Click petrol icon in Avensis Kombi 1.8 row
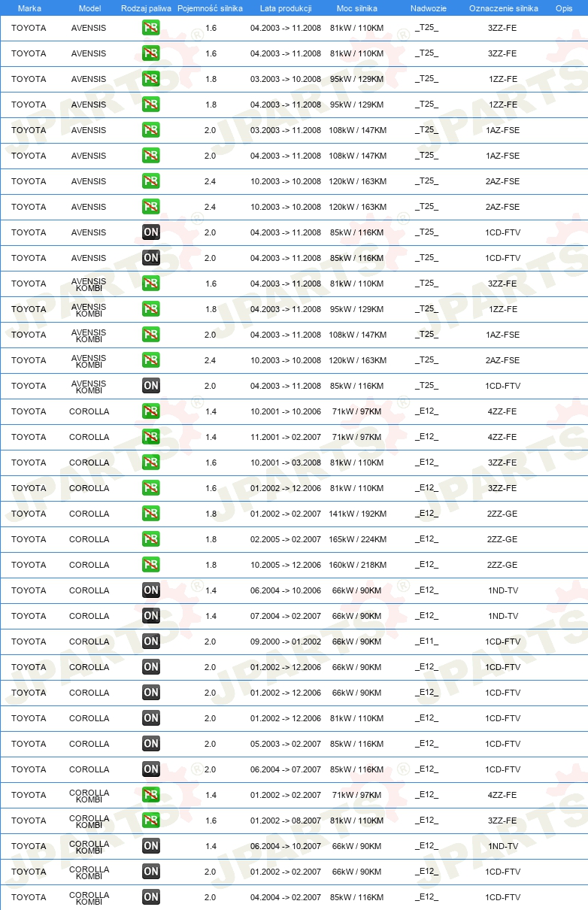 (150, 309)
